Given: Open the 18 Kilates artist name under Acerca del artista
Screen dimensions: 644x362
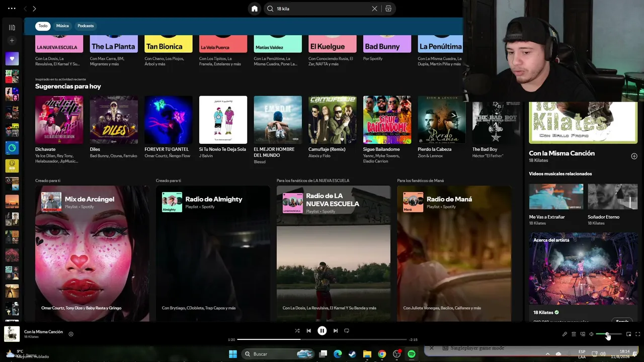Looking at the screenshot, I should tap(543, 312).
